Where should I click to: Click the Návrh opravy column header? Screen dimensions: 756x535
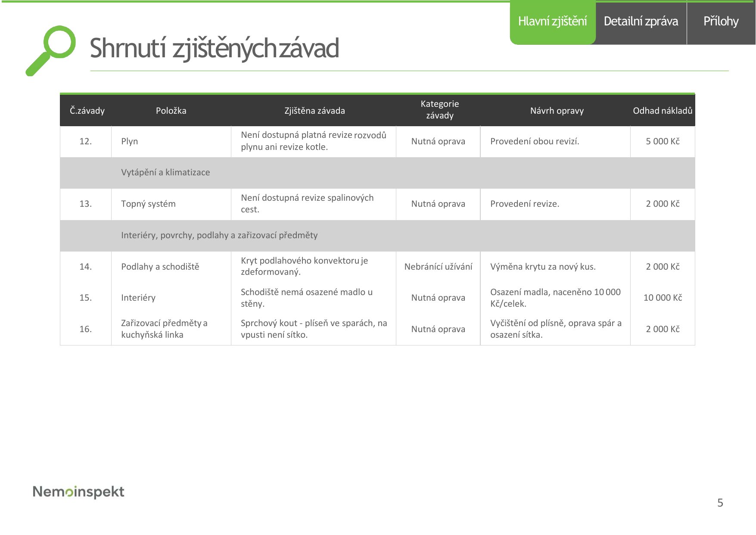pos(557,111)
